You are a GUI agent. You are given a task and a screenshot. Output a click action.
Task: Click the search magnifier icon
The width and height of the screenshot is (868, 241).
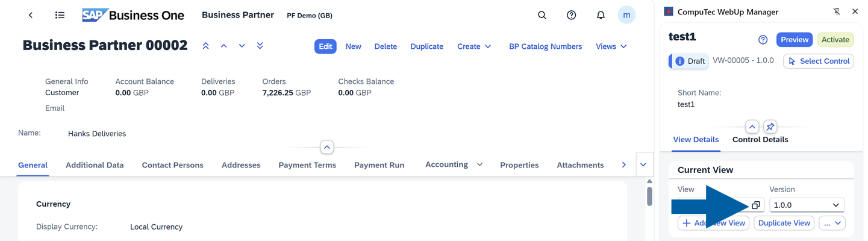click(542, 15)
